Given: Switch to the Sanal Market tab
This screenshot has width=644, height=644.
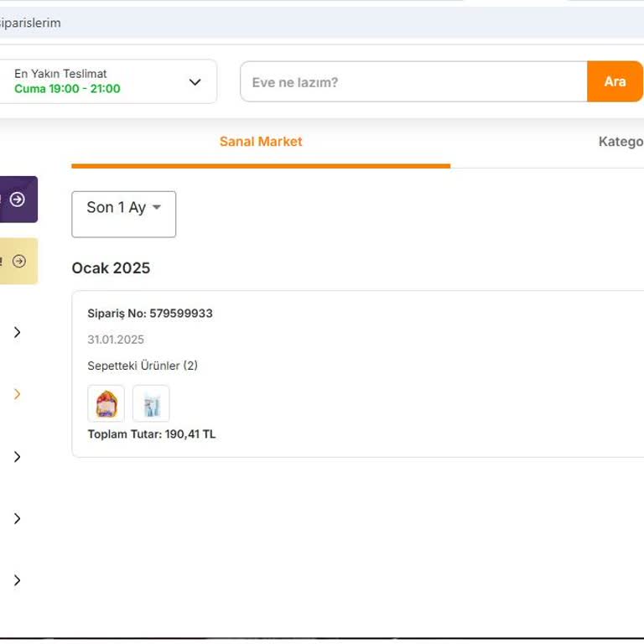Looking at the screenshot, I should pos(261,142).
